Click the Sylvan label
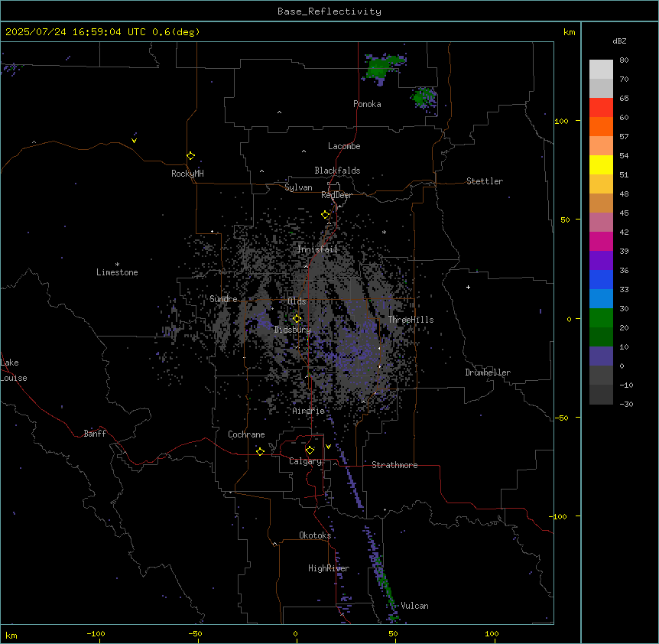 pyautogui.click(x=298, y=187)
